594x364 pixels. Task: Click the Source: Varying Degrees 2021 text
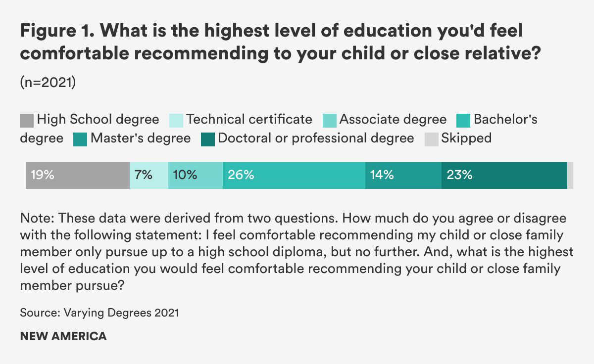99,313
